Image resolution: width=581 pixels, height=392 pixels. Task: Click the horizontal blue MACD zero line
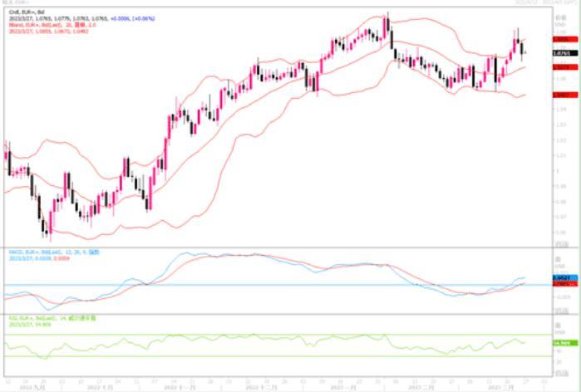pyautogui.click(x=249, y=285)
